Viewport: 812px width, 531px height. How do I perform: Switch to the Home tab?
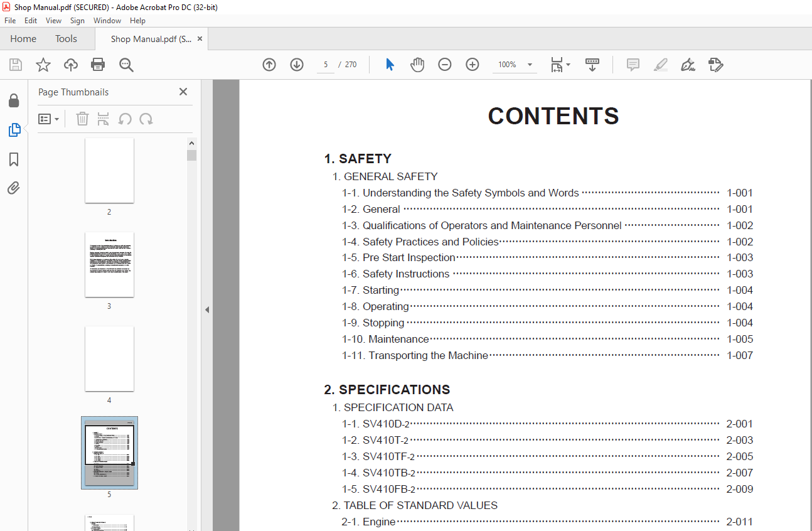coord(23,39)
